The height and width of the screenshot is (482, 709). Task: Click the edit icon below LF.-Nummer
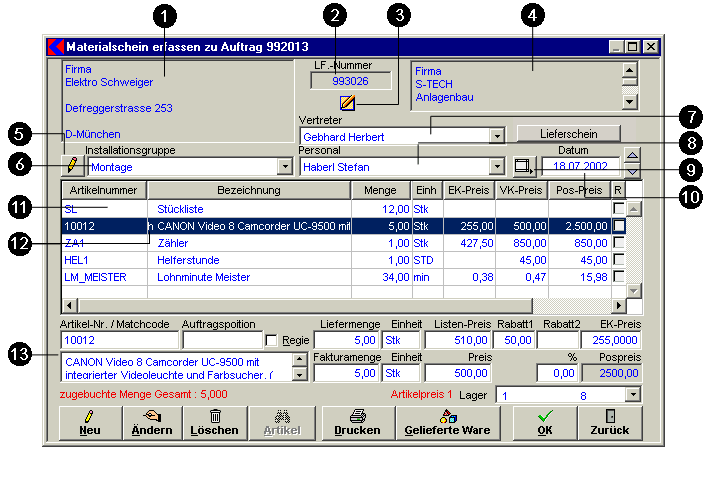pos(347,102)
